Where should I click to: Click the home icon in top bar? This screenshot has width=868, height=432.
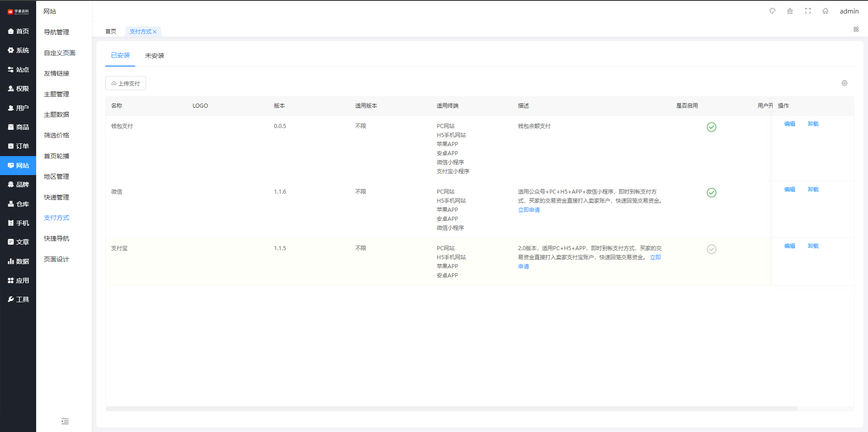pyautogui.click(x=826, y=11)
